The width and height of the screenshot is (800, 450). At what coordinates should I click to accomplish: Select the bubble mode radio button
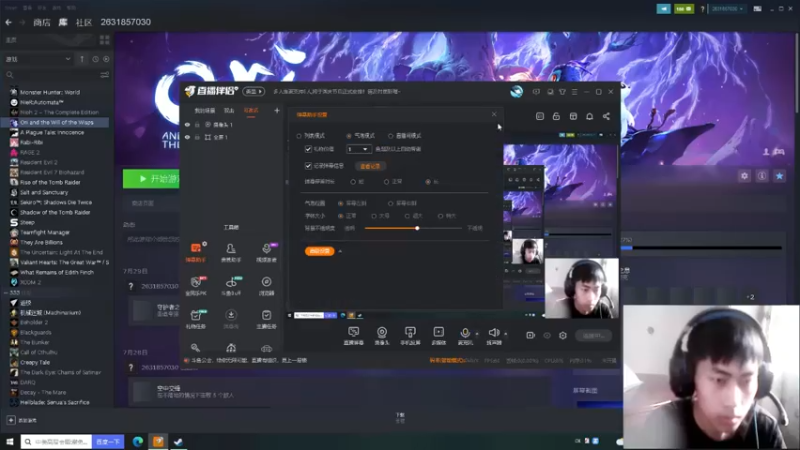349,136
